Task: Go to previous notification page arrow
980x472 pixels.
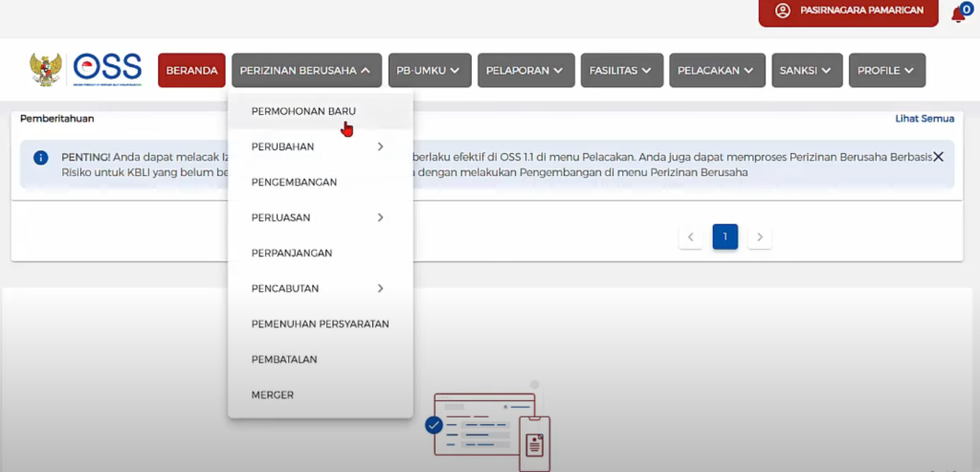Action: pyautogui.click(x=690, y=236)
